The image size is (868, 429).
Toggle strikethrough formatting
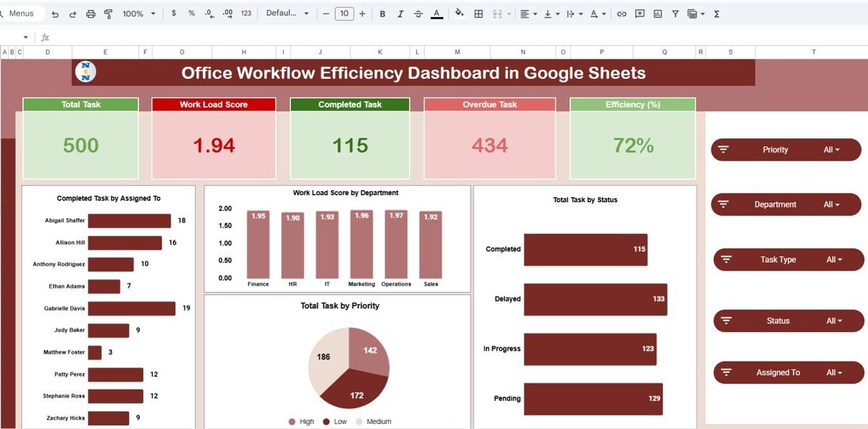418,14
